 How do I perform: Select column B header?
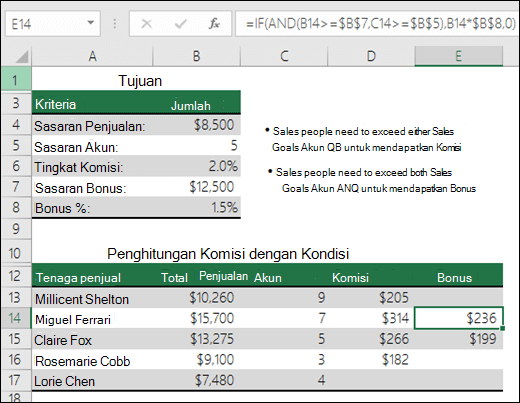click(x=197, y=56)
